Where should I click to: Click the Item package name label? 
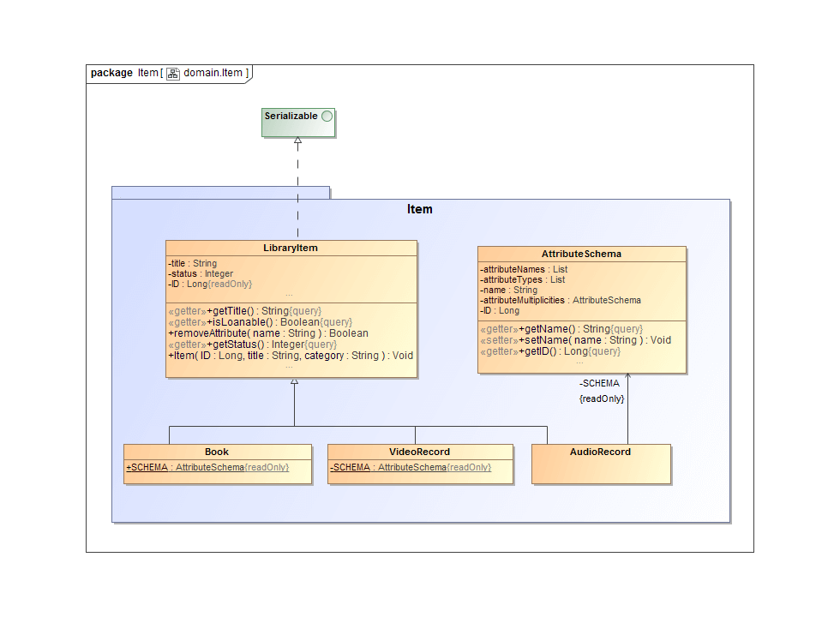click(x=419, y=209)
